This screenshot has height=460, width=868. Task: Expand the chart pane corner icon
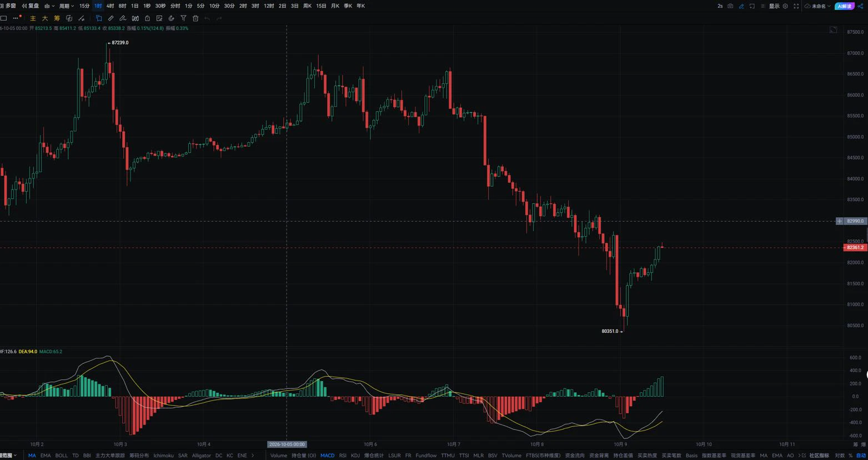pyautogui.click(x=833, y=29)
